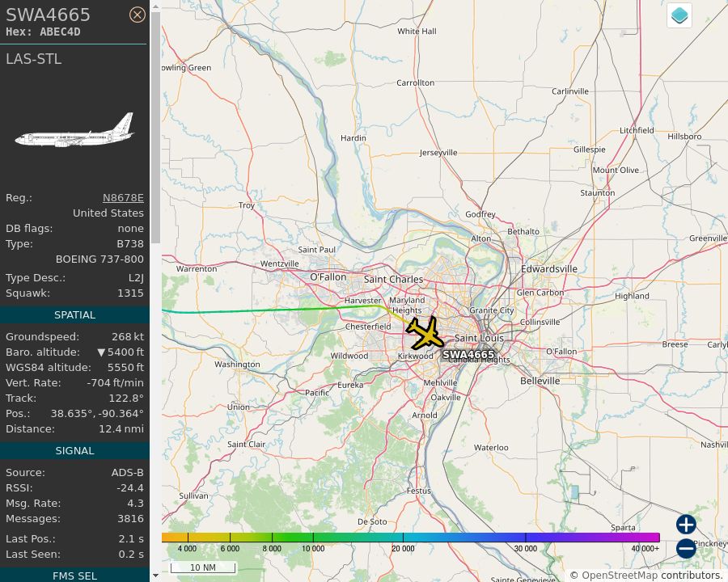Zoom out using the minus map icon
Screen dimensions: 728x582
click(685, 548)
